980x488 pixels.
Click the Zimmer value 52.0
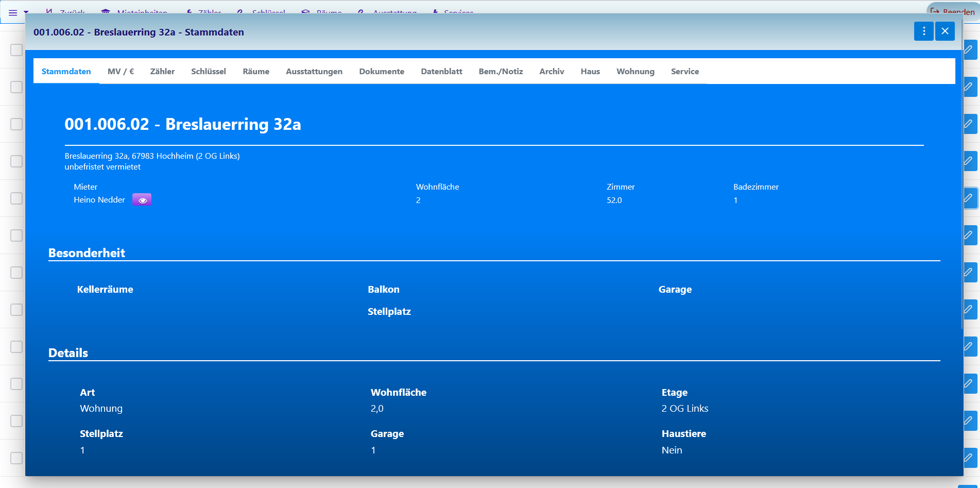614,200
